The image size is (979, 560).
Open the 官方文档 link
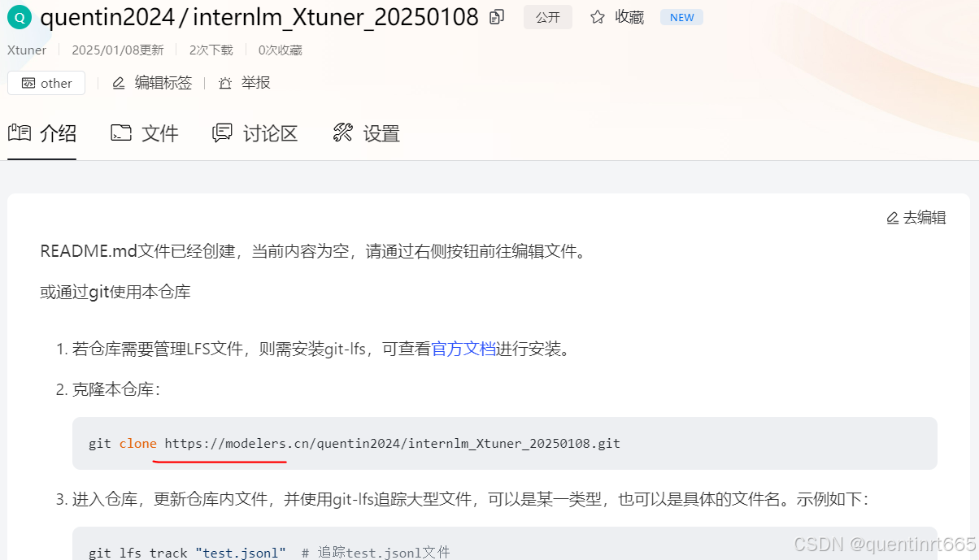(x=463, y=349)
